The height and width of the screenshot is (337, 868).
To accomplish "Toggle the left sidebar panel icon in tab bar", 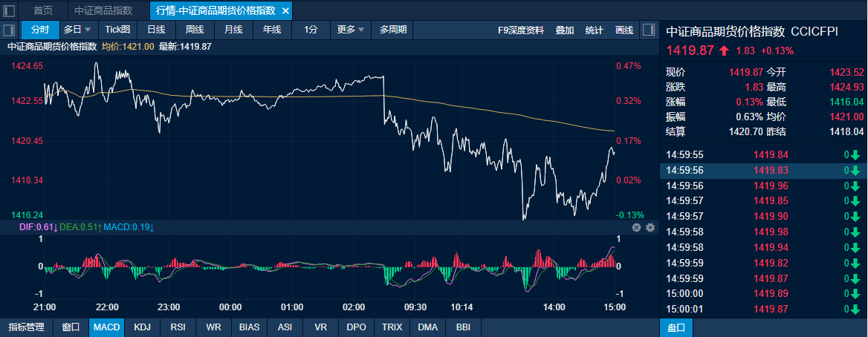I will 9,10.
